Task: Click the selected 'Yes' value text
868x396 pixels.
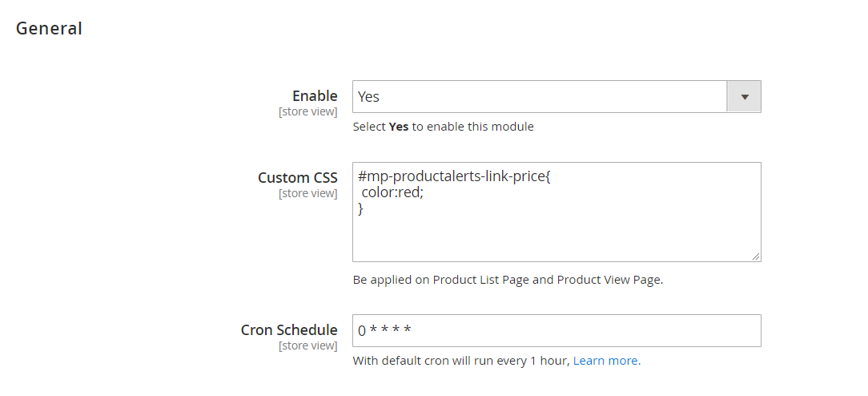Action: pos(369,97)
